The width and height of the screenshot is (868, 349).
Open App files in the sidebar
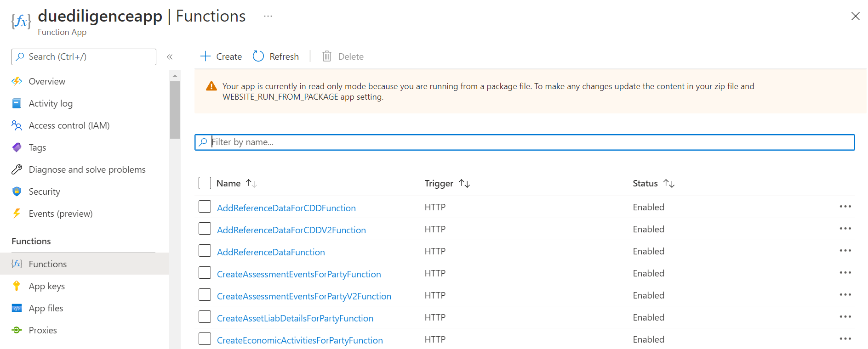46,308
